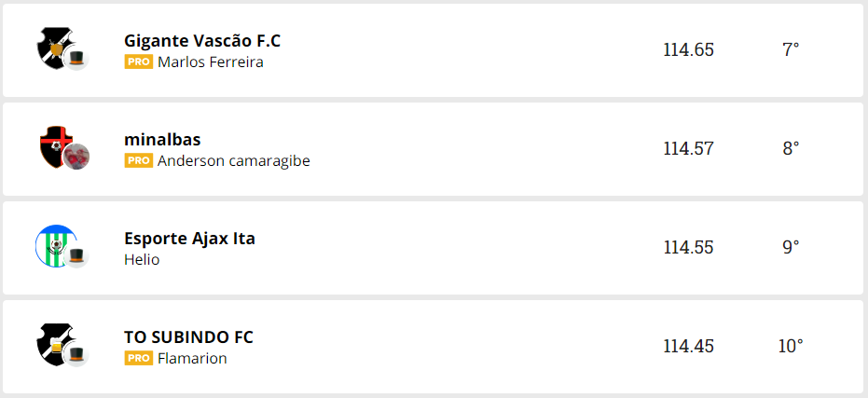Select owner name Helio
Viewport: 868px width, 398px height.
(x=142, y=260)
